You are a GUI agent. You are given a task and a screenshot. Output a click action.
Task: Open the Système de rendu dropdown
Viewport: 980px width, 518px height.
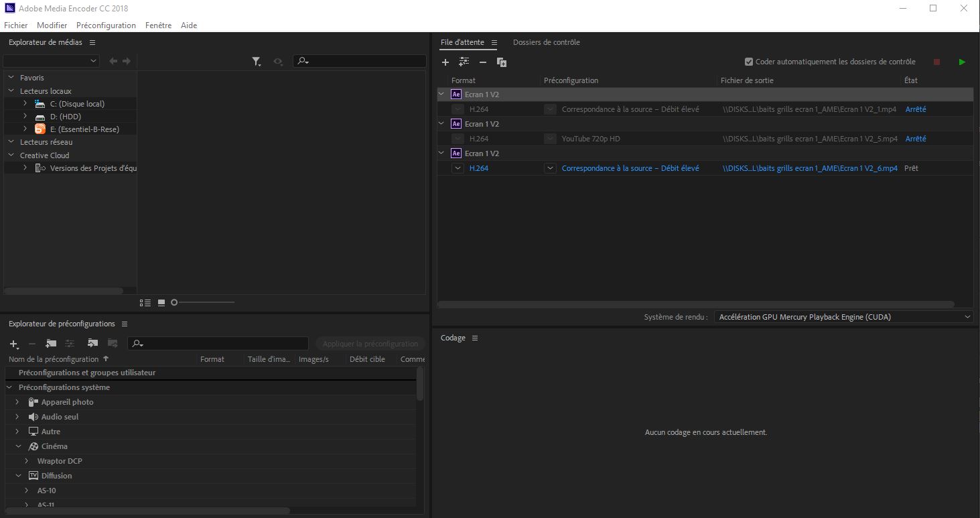click(x=843, y=317)
